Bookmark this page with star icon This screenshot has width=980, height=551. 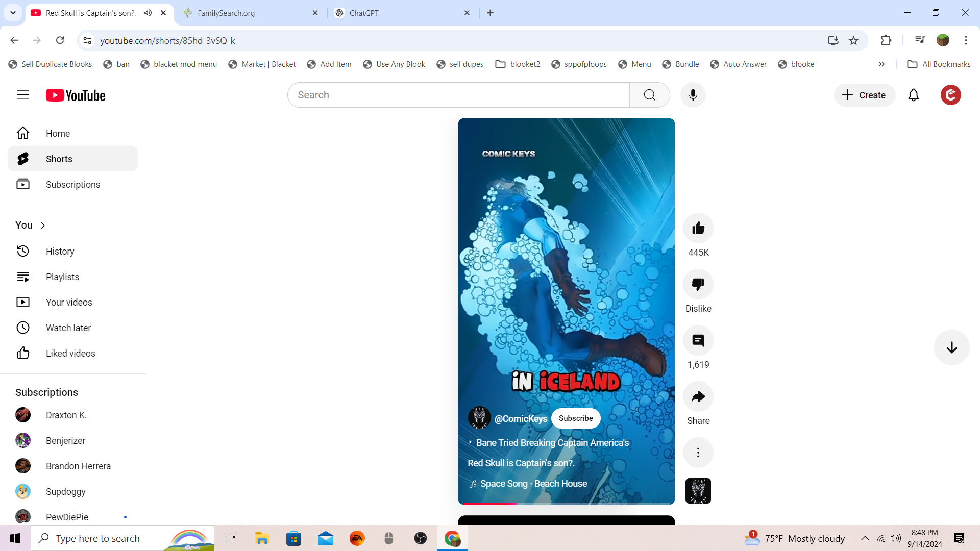point(853,40)
